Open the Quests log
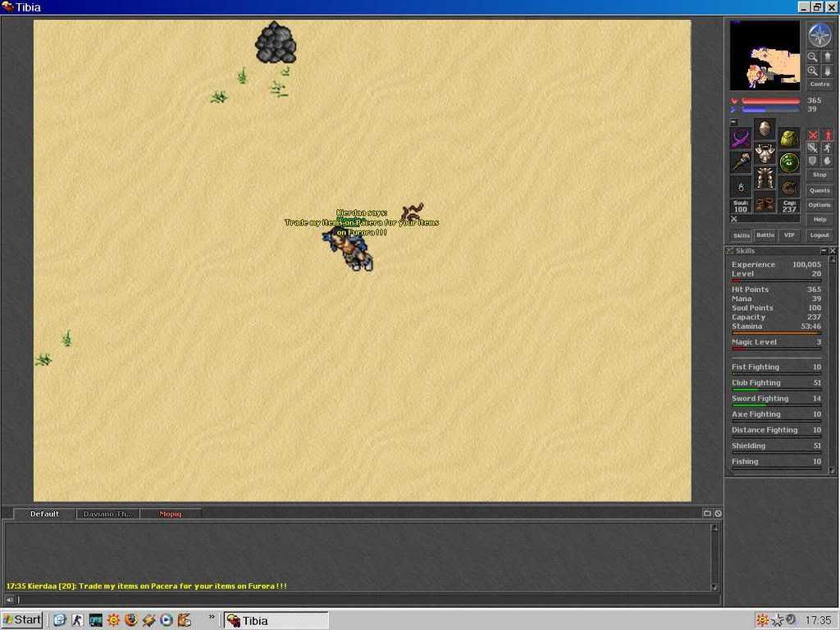The image size is (840, 630). pos(819,190)
